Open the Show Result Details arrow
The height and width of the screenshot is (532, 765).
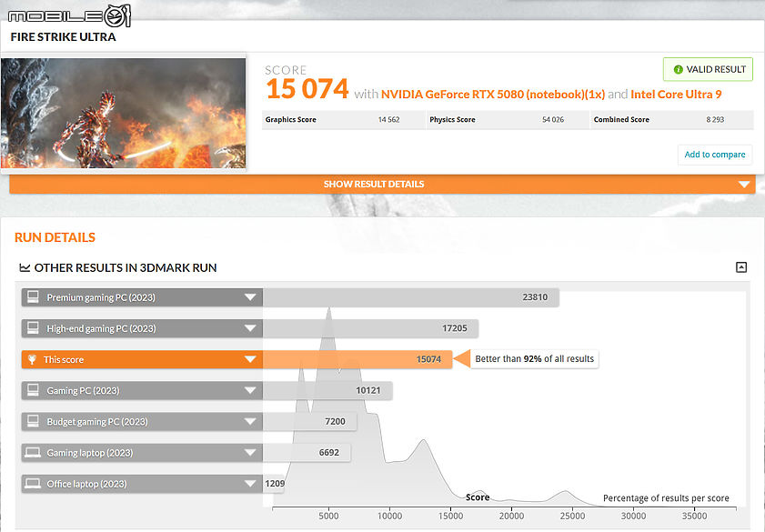(743, 185)
